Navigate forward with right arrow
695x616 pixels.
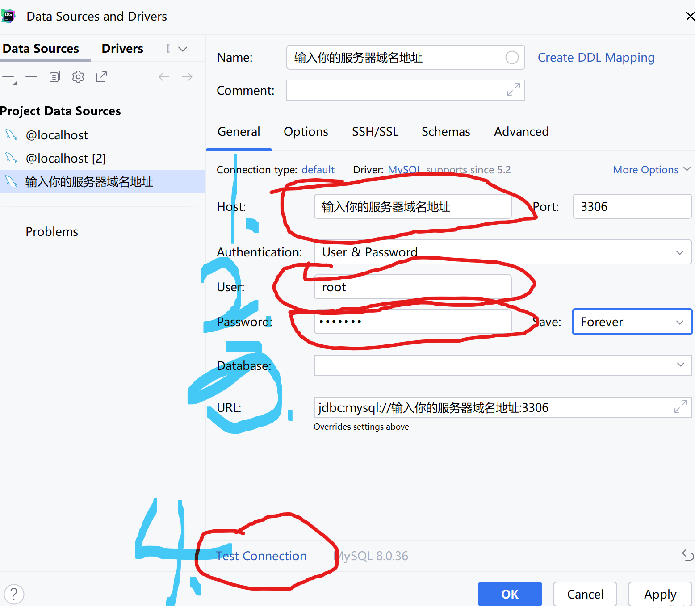pos(187,77)
